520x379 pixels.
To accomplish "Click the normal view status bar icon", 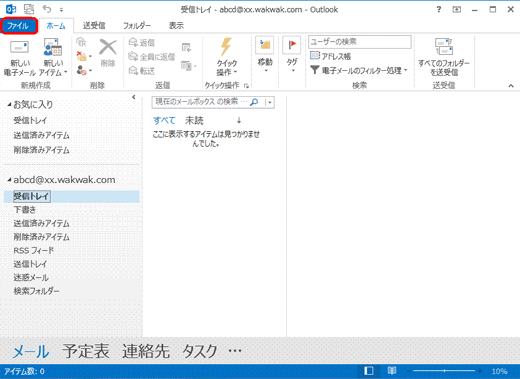I will point(368,371).
